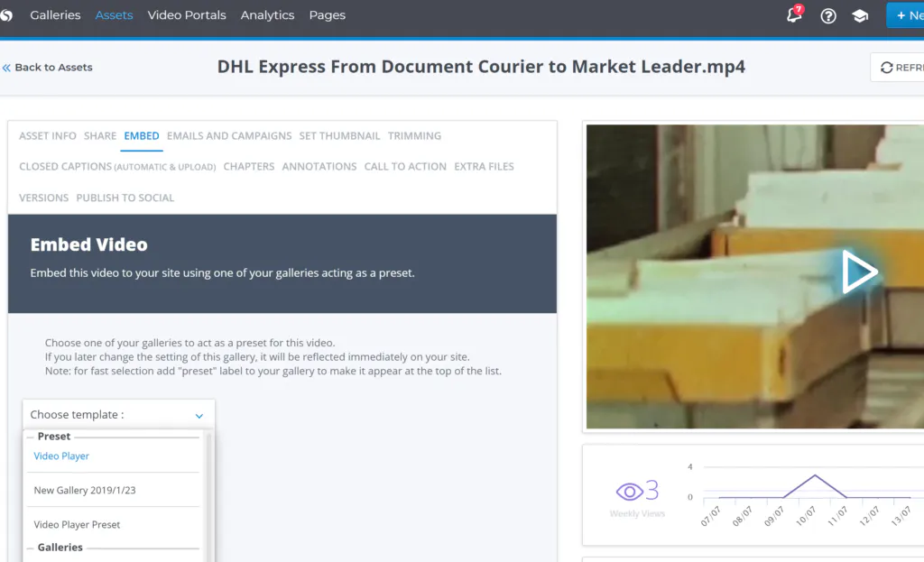The height and width of the screenshot is (562, 924).
Task: Open the Set Thumbnail tab
Action: point(339,136)
